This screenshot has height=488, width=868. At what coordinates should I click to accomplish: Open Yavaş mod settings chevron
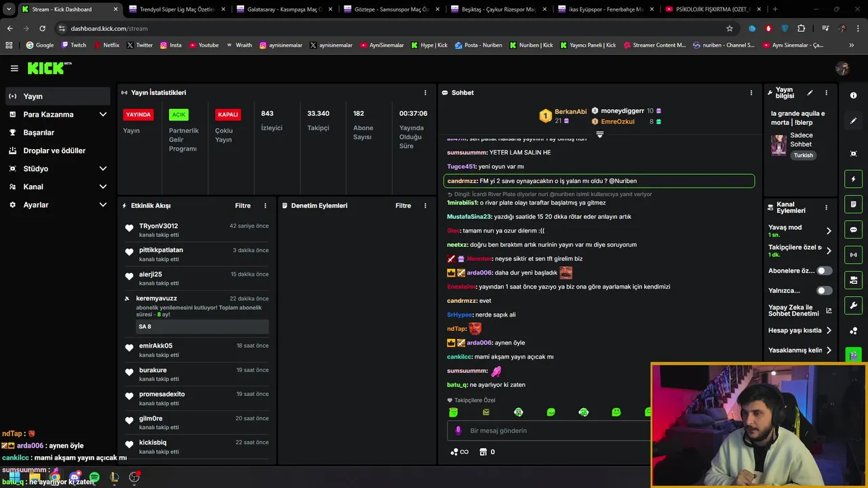pyautogui.click(x=828, y=231)
